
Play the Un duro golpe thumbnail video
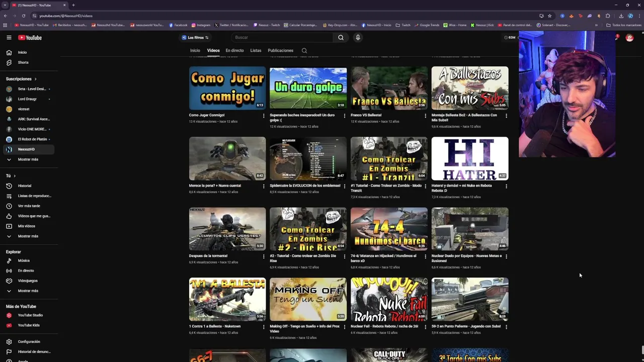pos(308,88)
